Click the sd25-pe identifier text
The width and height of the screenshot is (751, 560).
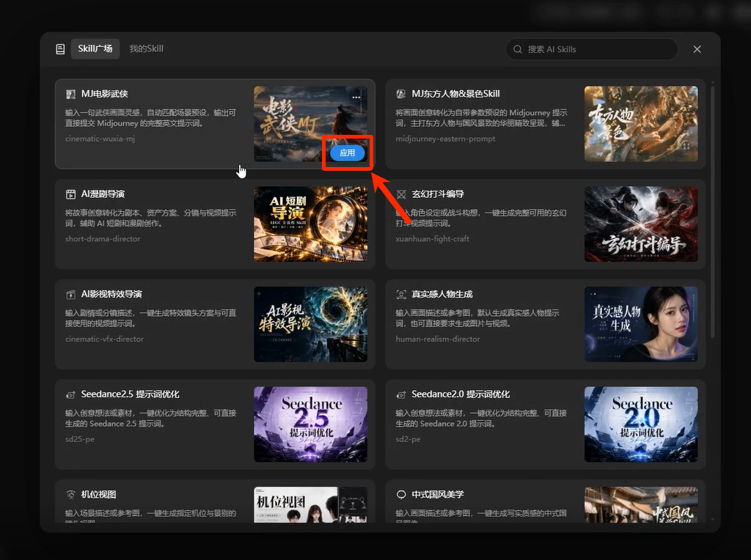80,439
